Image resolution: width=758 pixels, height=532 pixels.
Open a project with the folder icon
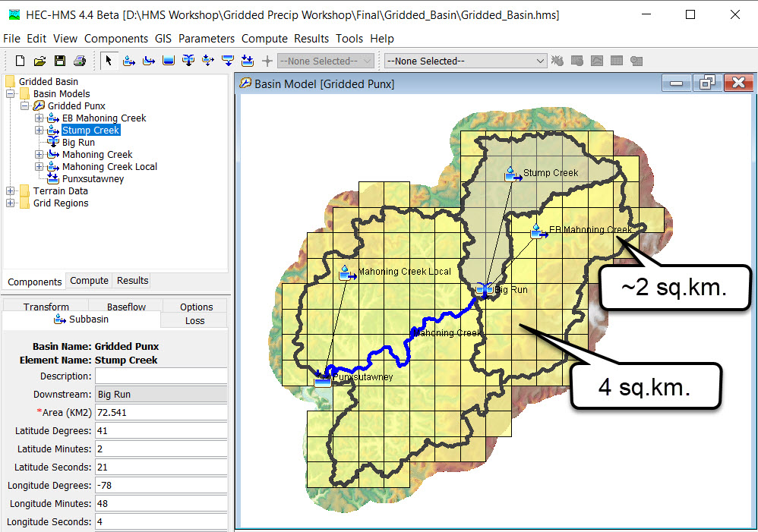tap(39, 61)
